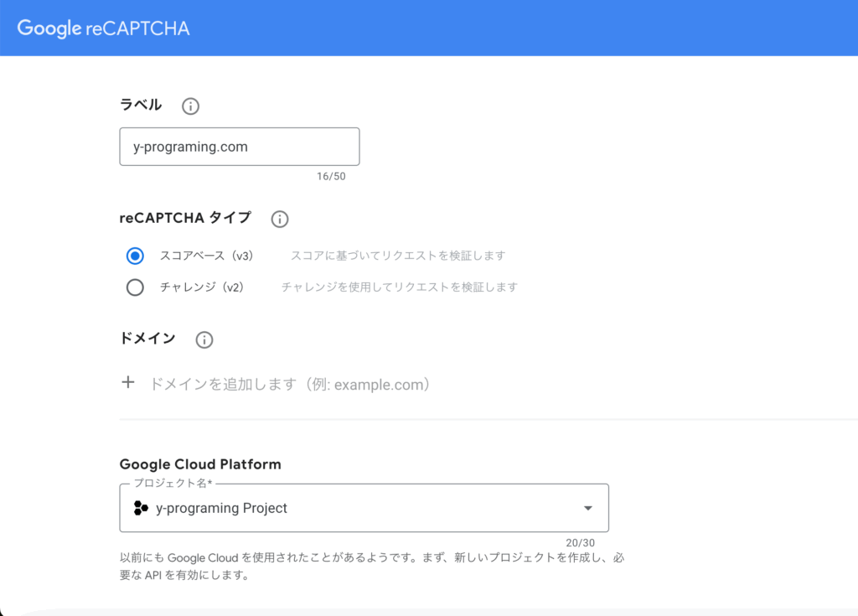
Task: Click the 20/30 character counter
Action: [580, 542]
